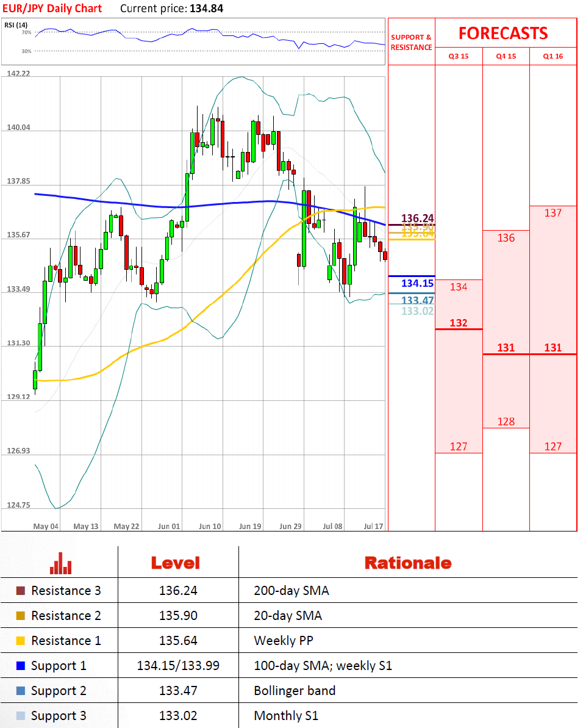583x728 pixels.
Task: Click the 134.15/133.99 level cell
Action: 178,666
